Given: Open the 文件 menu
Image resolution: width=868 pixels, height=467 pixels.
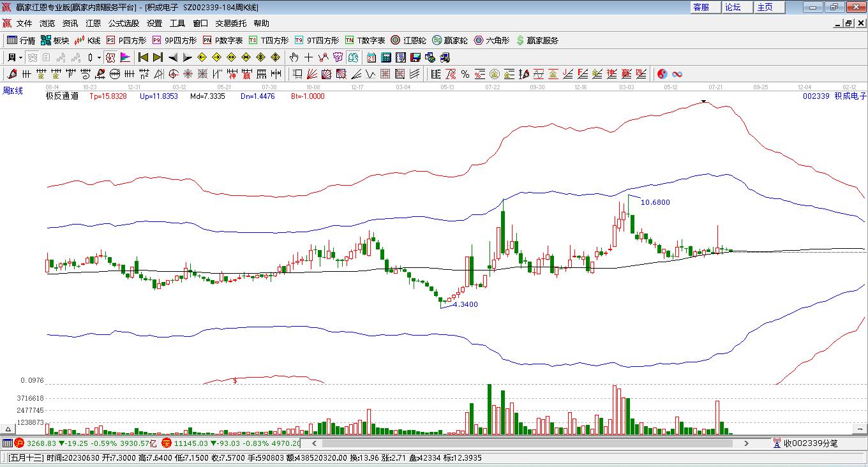Looking at the screenshot, I should point(24,24).
